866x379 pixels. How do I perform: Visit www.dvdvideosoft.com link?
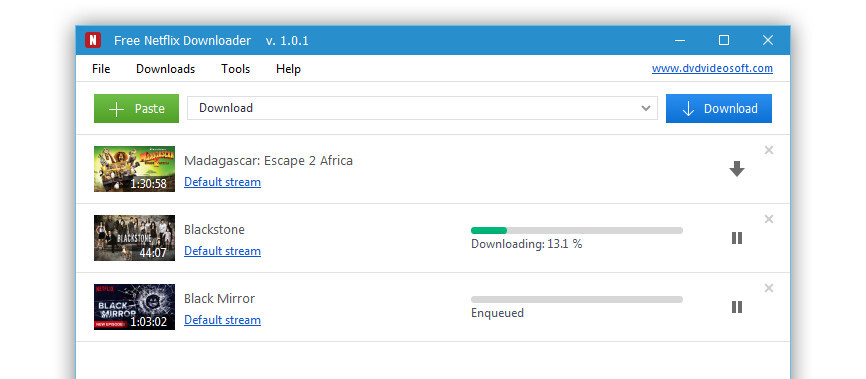point(712,69)
